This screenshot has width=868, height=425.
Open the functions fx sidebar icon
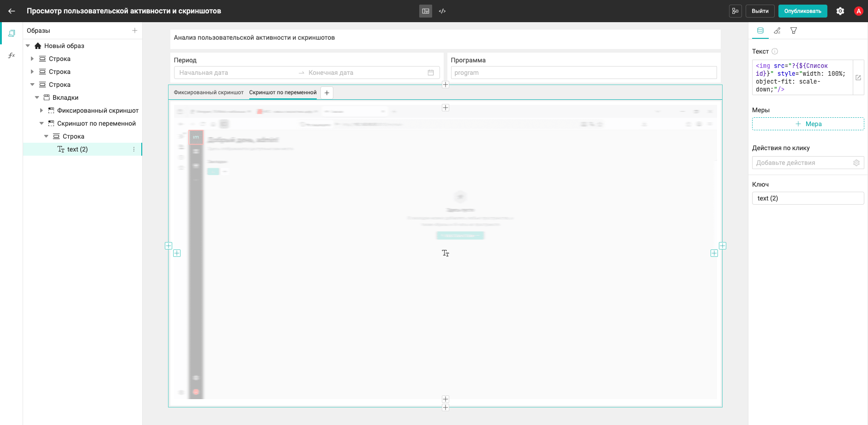(12, 55)
